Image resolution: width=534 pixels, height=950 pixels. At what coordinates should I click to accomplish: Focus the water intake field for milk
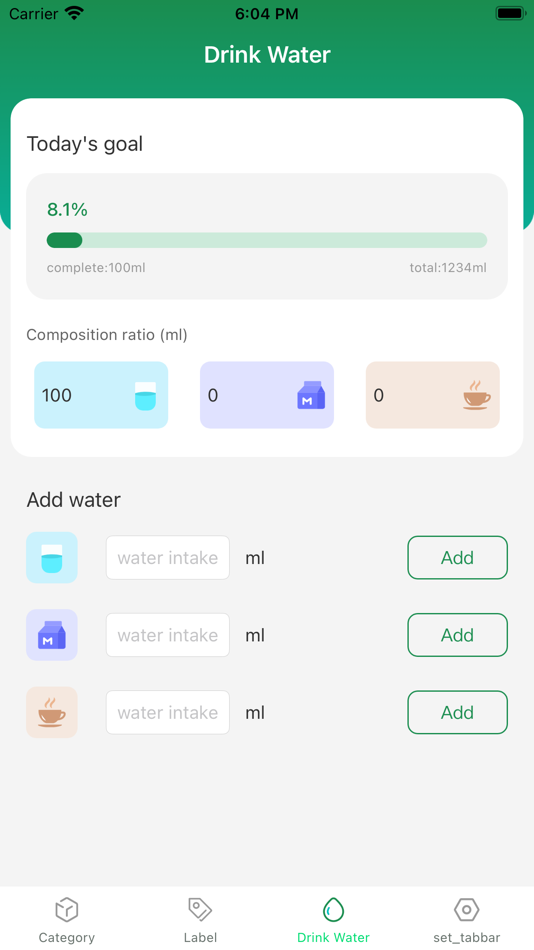(168, 635)
